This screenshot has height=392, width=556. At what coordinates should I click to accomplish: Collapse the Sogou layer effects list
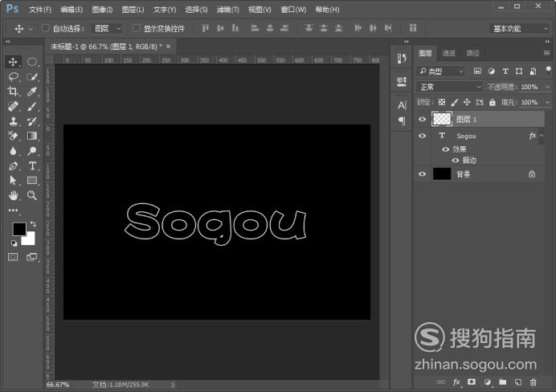(x=541, y=136)
